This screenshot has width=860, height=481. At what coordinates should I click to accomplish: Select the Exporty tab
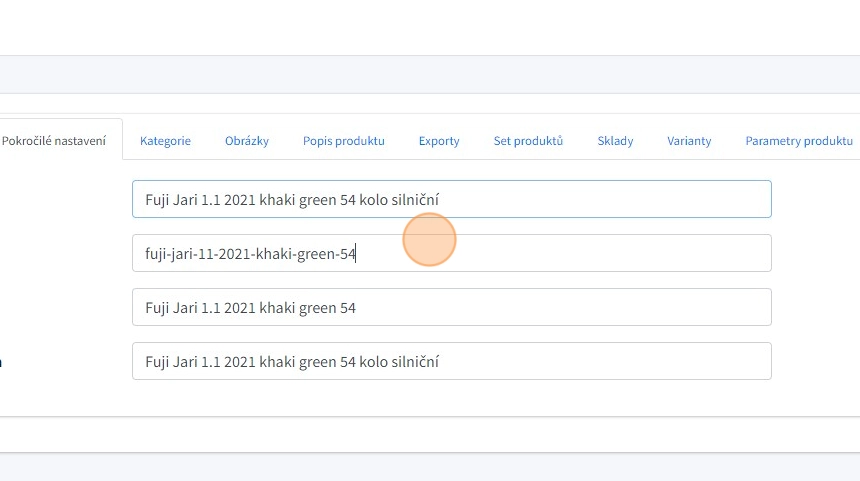(439, 141)
